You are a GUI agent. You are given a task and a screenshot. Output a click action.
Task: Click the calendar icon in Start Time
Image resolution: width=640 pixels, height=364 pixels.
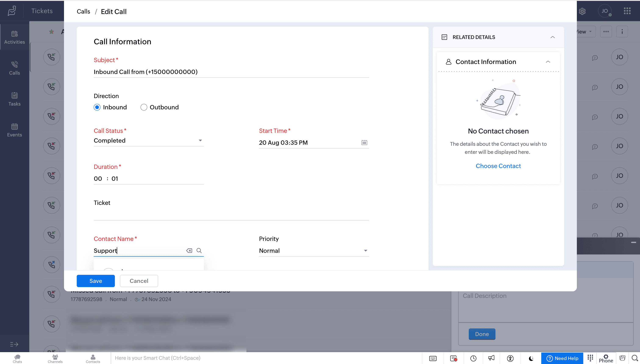(364, 143)
